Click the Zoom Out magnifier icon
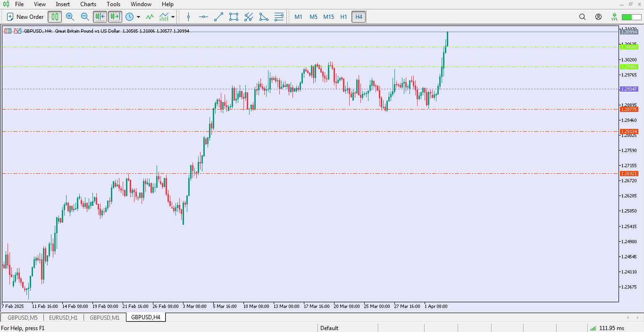This screenshot has height=332, width=644. (85, 17)
